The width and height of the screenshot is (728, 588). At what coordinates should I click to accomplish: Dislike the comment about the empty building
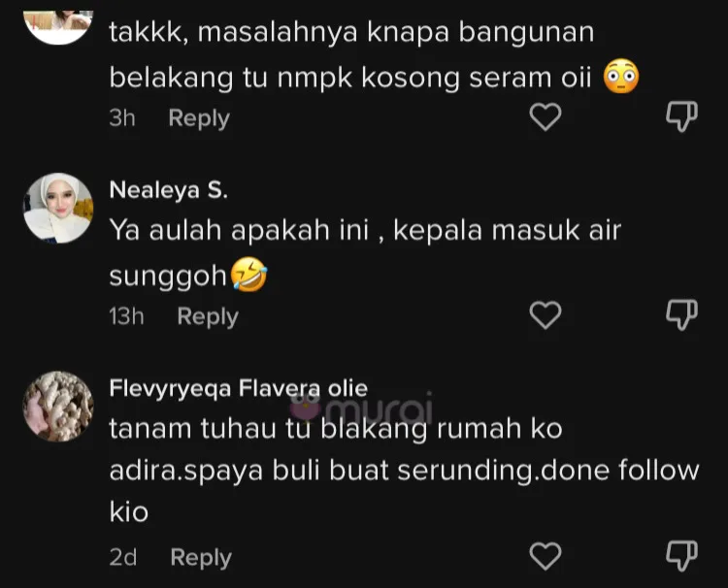click(681, 117)
